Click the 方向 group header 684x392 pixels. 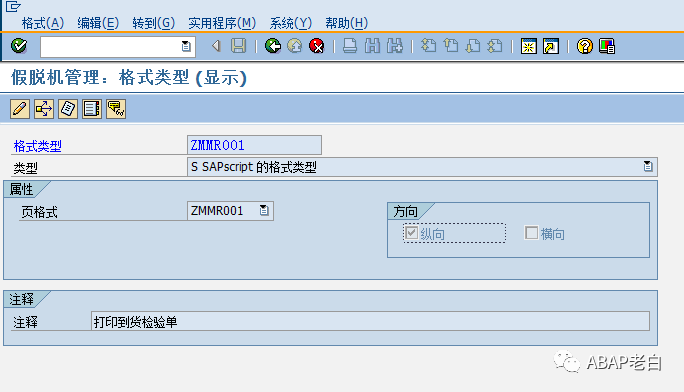pos(406,211)
